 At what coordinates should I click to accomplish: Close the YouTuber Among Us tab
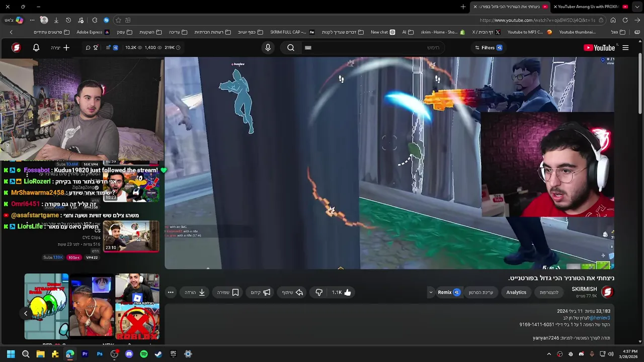(x=555, y=7)
